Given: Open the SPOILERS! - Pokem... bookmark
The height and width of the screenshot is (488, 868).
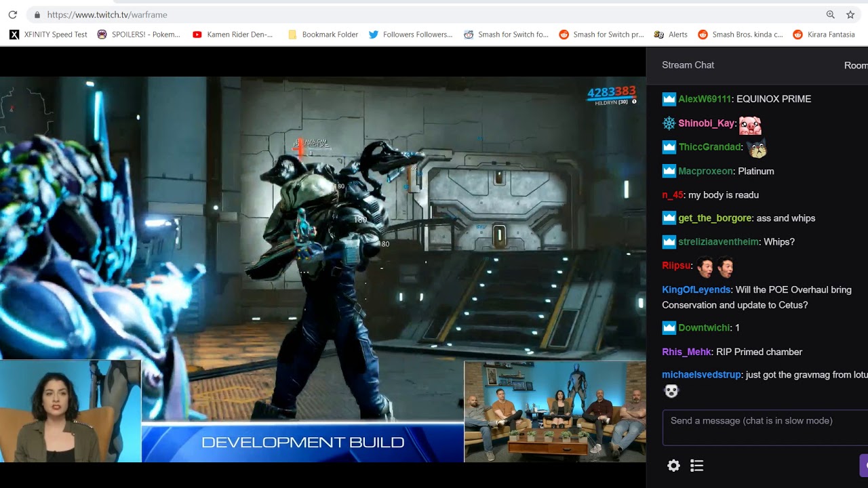Looking at the screenshot, I should (139, 35).
